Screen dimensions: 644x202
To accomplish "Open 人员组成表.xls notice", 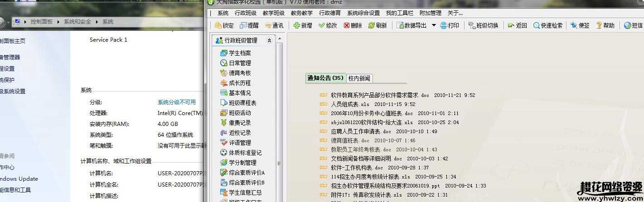I will 350,104.
